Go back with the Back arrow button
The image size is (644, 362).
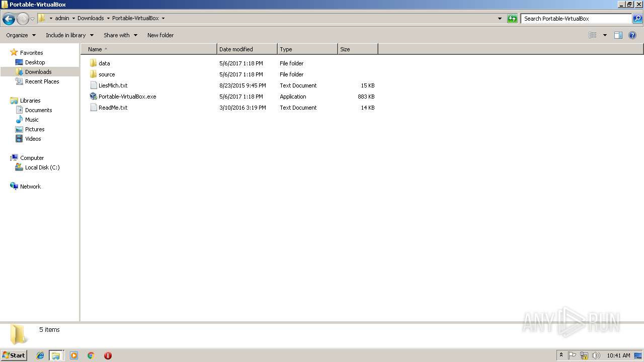pyautogui.click(x=9, y=19)
